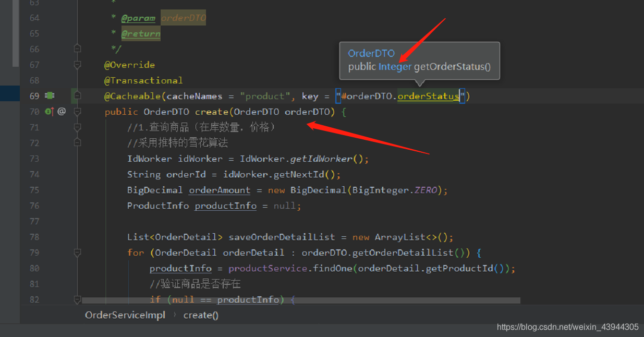Click the @Override annotation
The image size is (644, 337).
coord(129,65)
